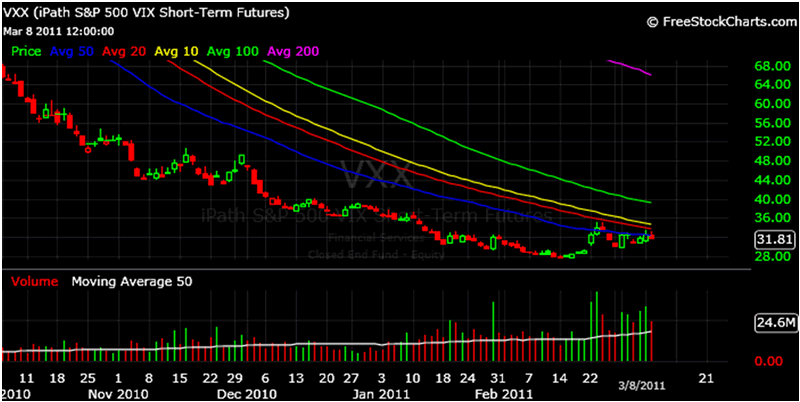This screenshot has height=402, width=800.
Task: Click the 31.81 current price tag
Action: coord(774,239)
